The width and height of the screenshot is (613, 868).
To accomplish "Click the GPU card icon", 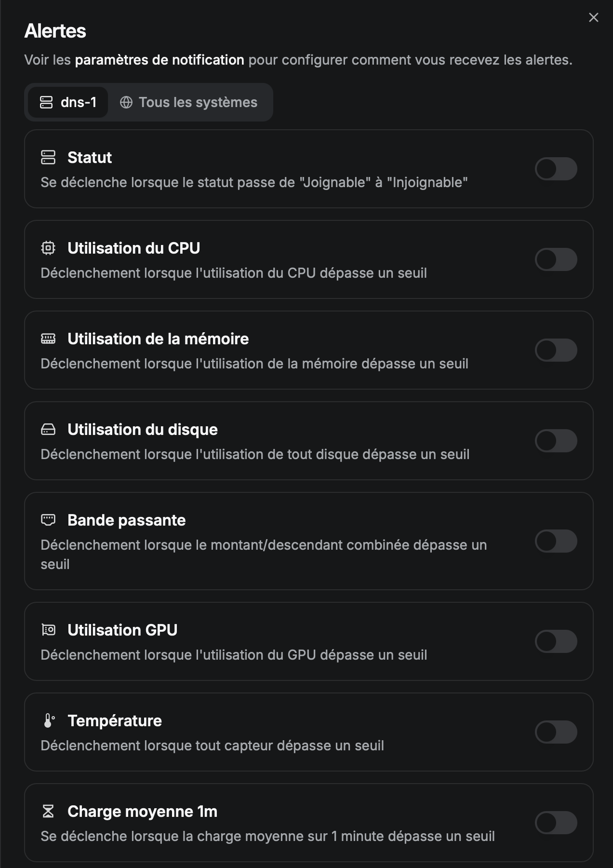I will point(48,630).
